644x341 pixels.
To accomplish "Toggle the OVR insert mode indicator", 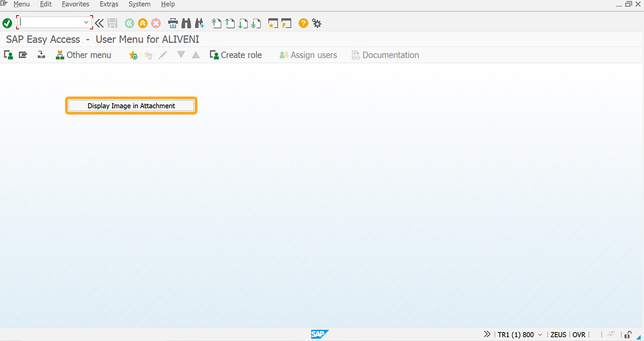I will [579, 335].
